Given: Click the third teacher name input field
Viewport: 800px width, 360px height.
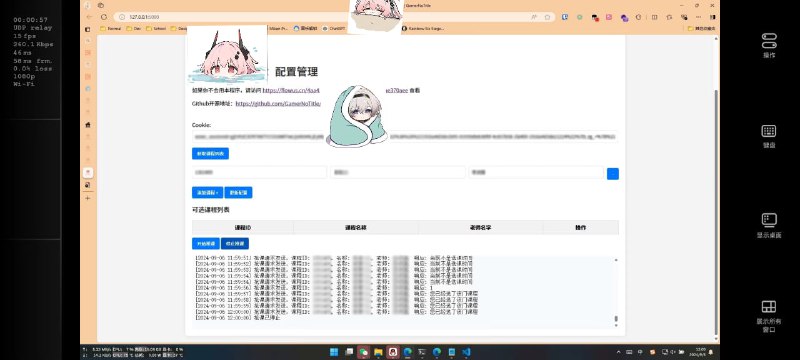Looking at the screenshot, I should coord(536,172).
